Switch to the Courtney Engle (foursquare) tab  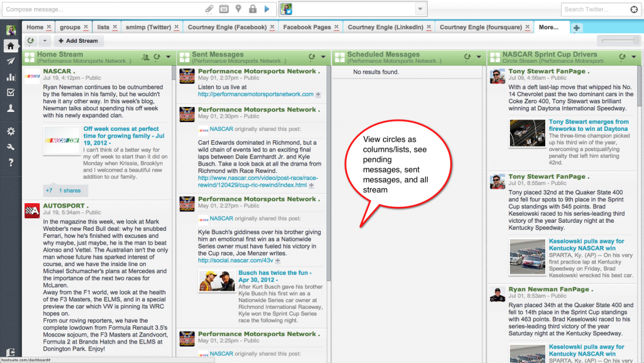480,27
